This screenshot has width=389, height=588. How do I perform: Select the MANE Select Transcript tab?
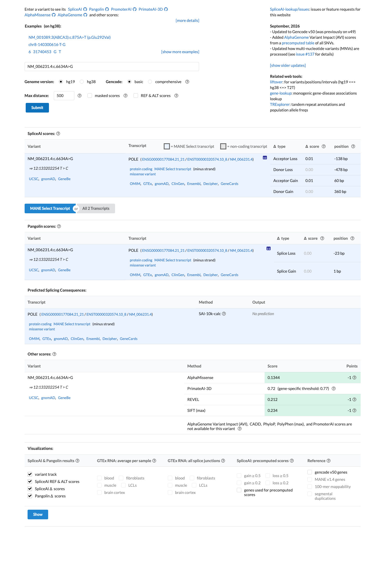[50, 208]
